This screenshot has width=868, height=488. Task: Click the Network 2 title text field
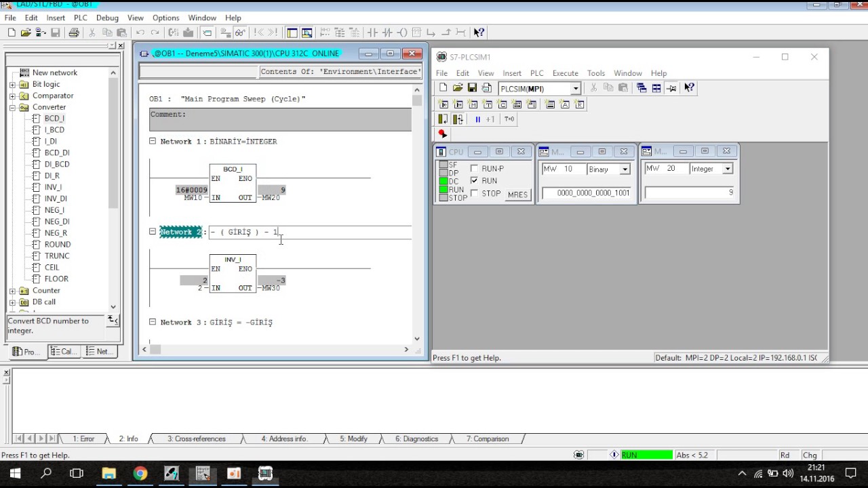310,232
